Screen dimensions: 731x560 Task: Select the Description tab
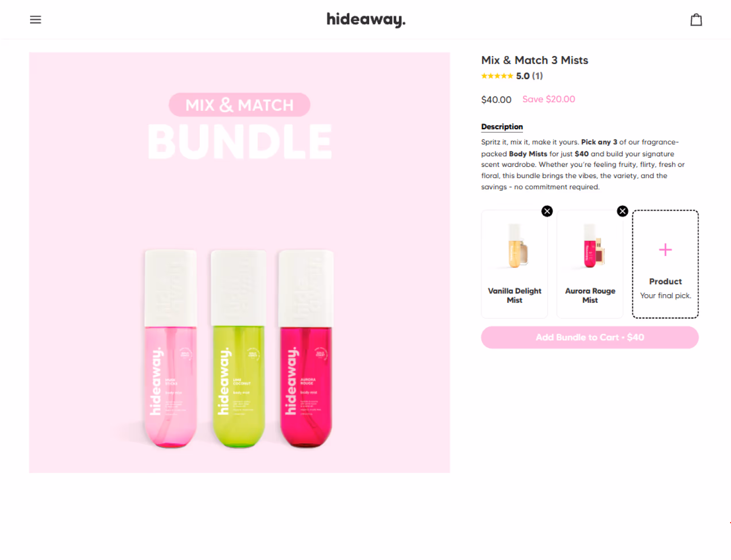pyautogui.click(x=502, y=127)
